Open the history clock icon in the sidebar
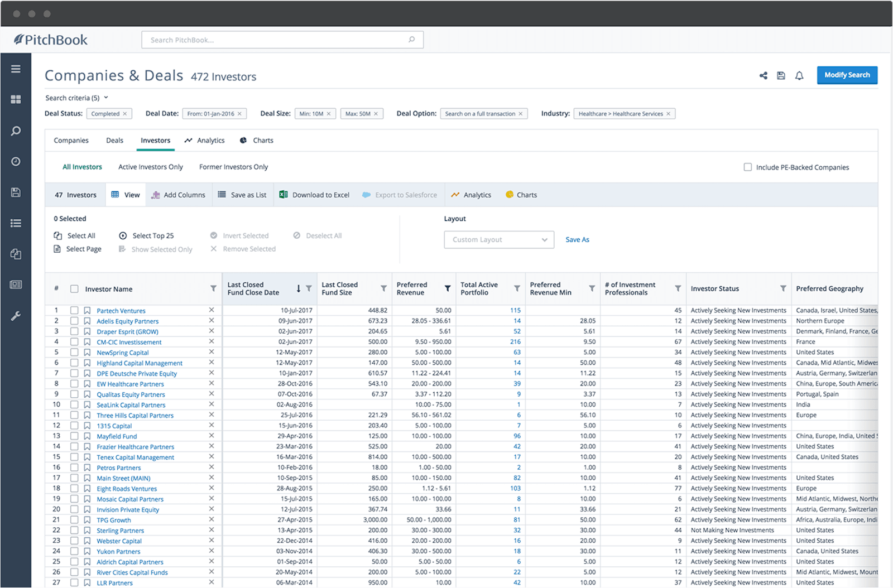Viewport: 893px width, 588px height. [16, 161]
